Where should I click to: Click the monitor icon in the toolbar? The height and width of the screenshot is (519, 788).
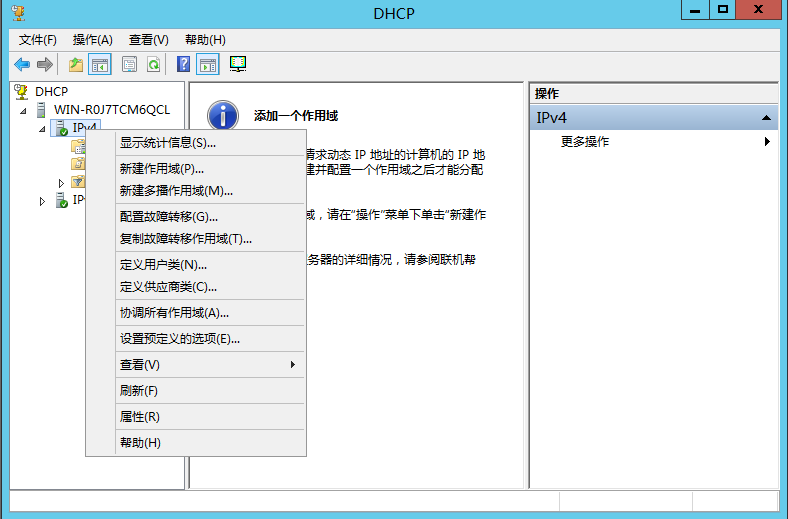point(237,65)
